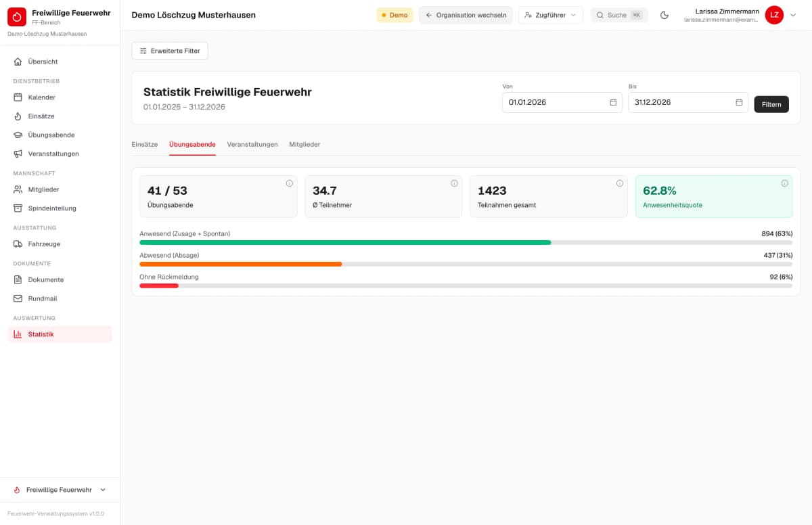
Task: Select Statistik in the sidebar
Action: (60, 334)
